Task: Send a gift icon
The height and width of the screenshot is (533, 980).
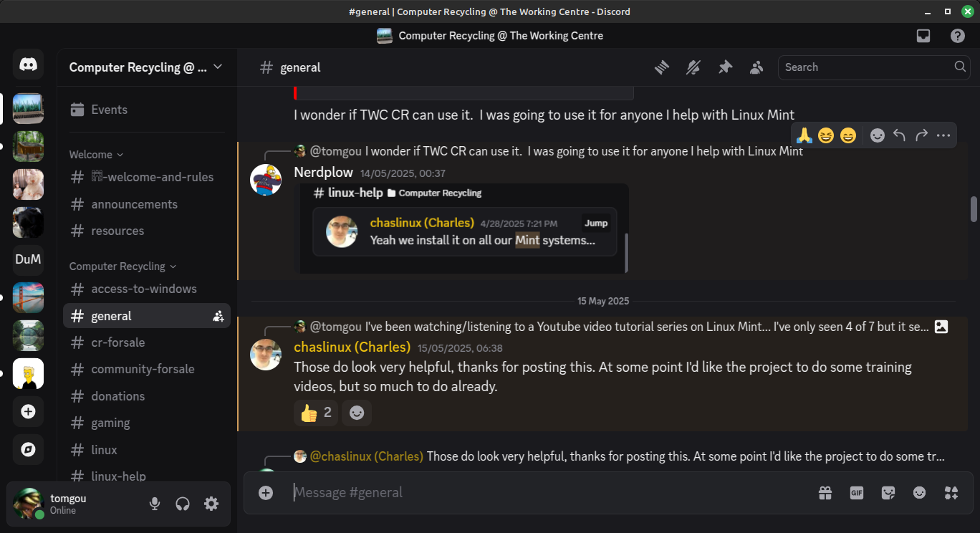Action: coord(825,493)
